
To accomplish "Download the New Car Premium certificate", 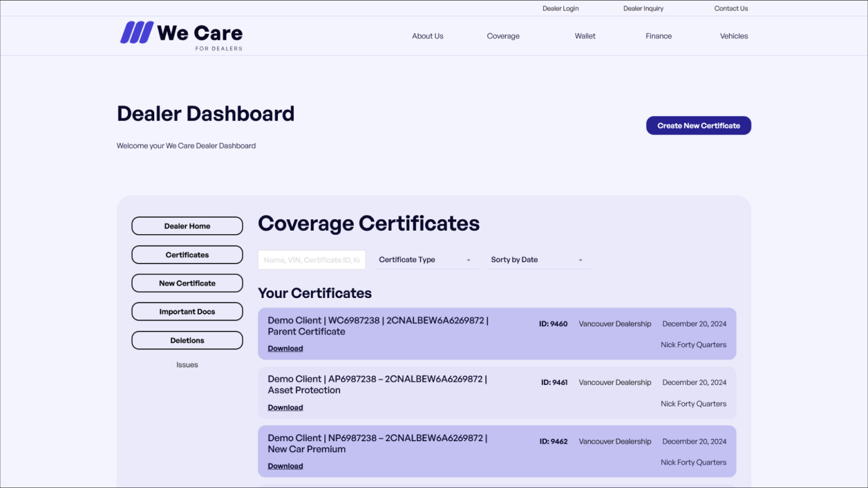I will 285,467.
